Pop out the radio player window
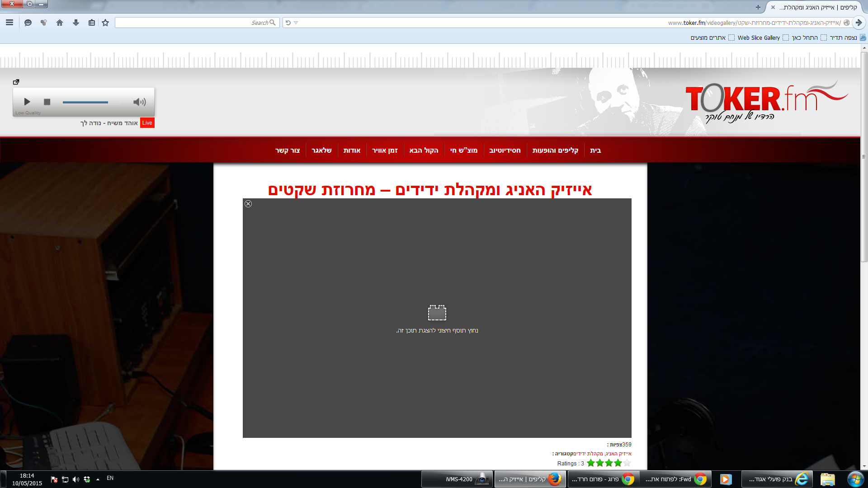 click(x=16, y=82)
